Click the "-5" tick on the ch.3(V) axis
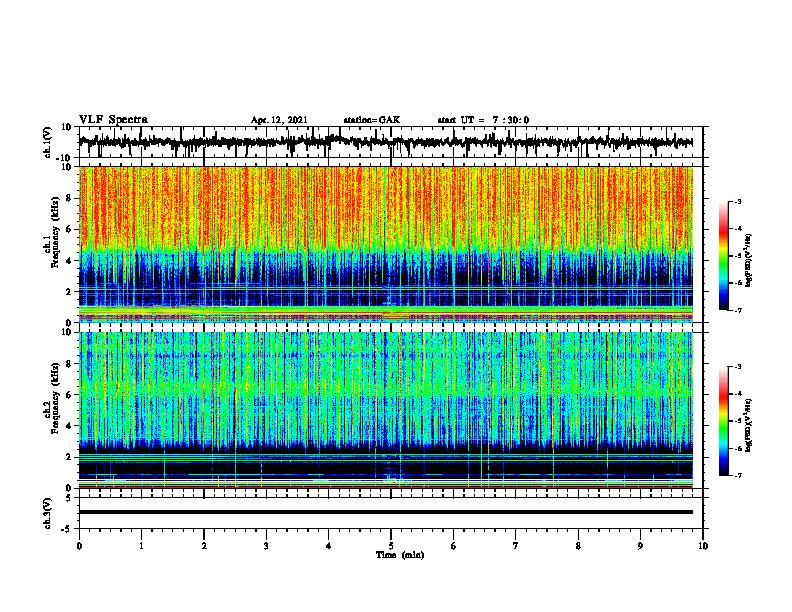The width and height of the screenshot is (792, 612). 68,529
